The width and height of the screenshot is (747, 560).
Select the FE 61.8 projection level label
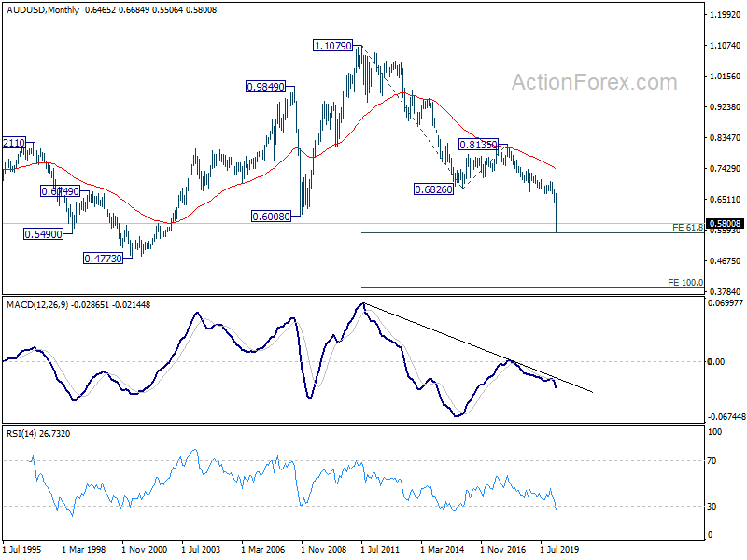687,228
